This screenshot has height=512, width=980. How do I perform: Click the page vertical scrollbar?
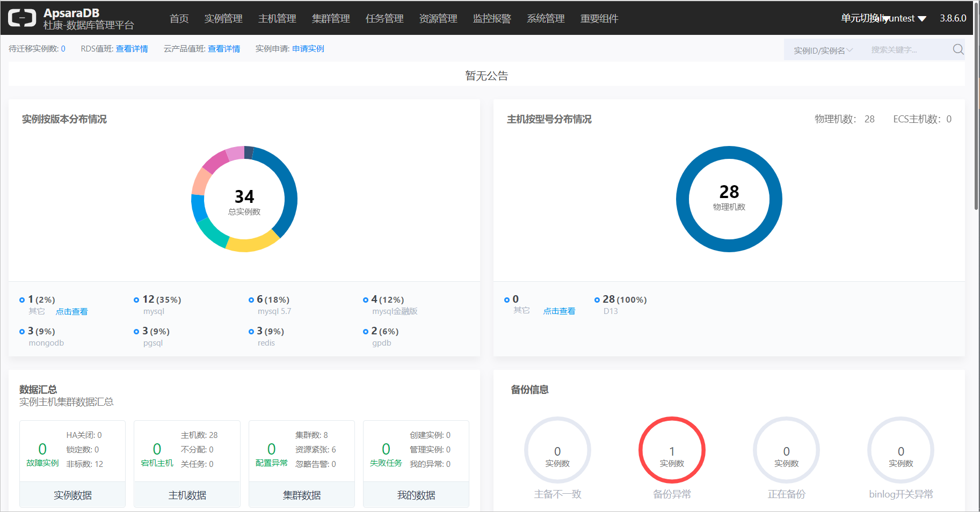coord(976,107)
